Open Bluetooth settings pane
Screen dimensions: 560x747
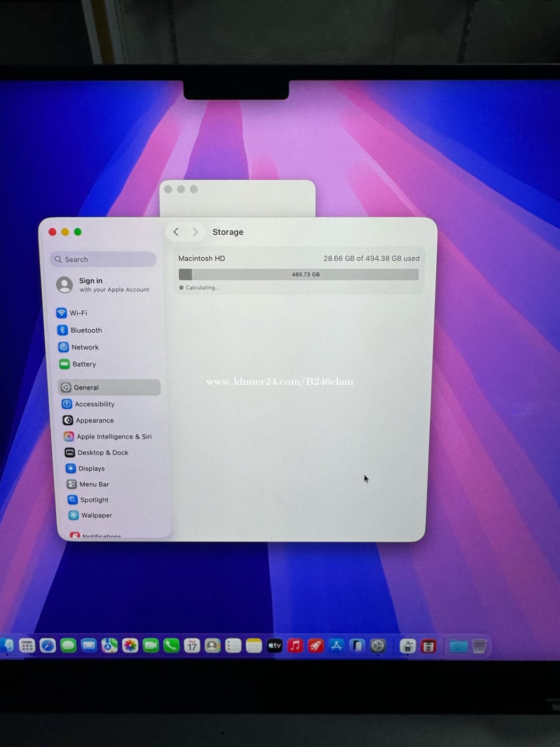pyautogui.click(x=86, y=330)
